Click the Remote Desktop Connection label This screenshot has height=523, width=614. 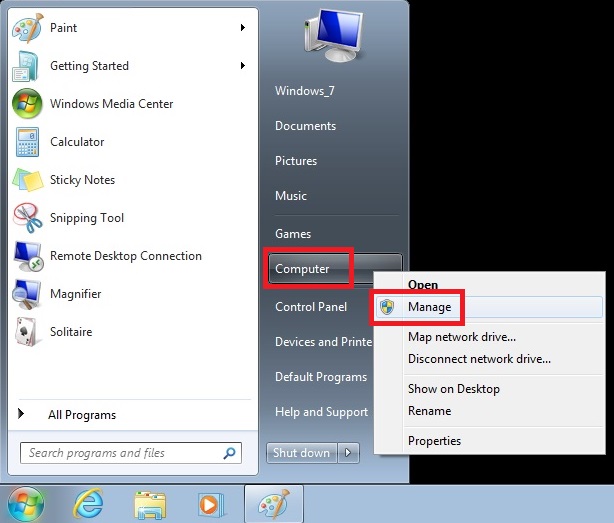pos(126,256)
